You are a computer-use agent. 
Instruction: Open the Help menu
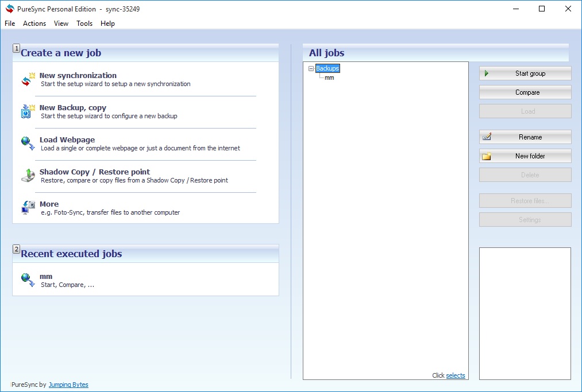[x=107, y=24]
